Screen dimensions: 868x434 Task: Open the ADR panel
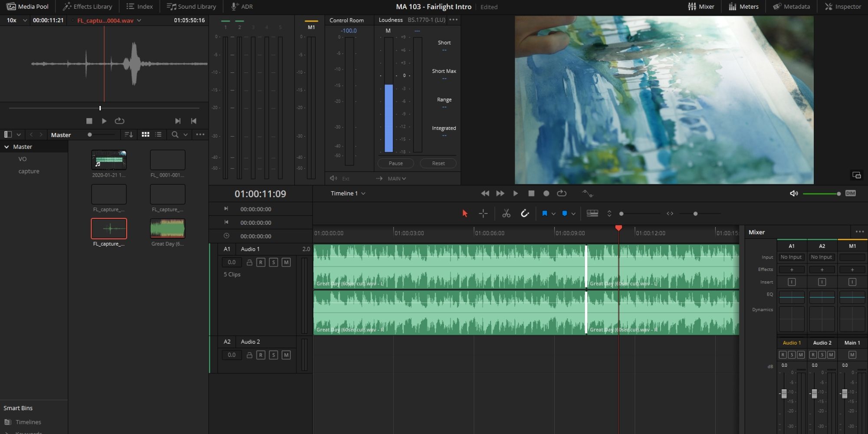click(242, 6)
